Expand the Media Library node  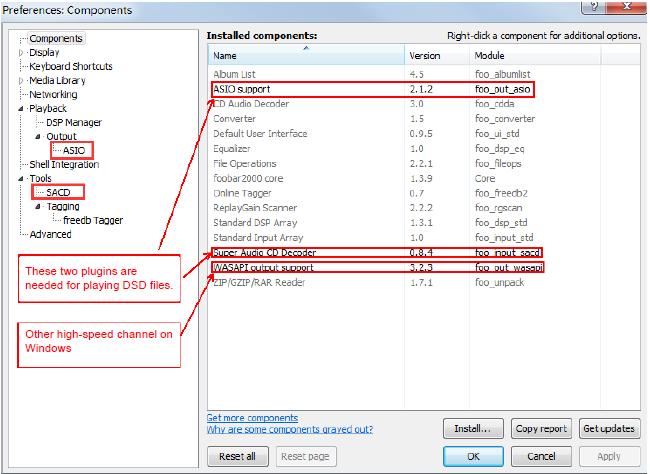tap(21, 80)
